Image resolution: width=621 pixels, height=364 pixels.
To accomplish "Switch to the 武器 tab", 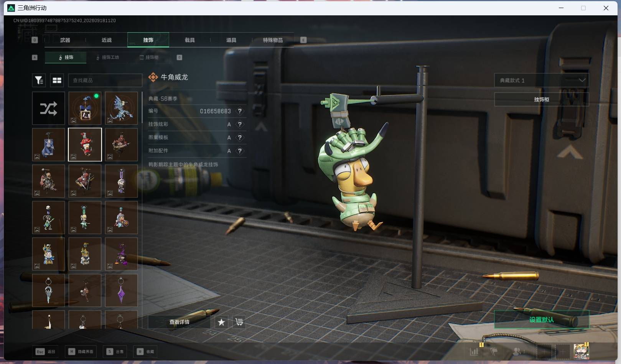I will [65, 40].
